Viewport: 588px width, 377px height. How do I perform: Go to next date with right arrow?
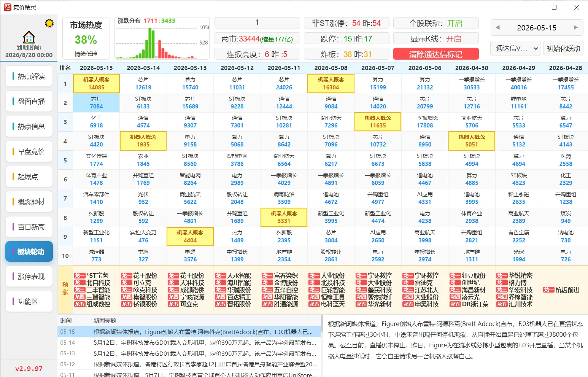[576, 27]
